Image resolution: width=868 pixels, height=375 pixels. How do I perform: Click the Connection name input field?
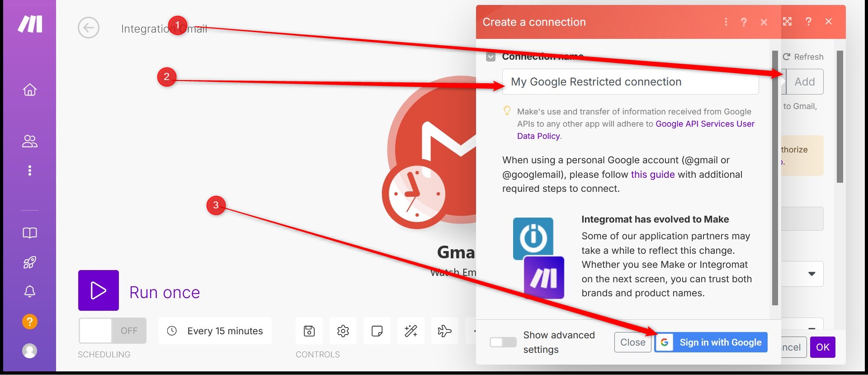pos(630,82)
